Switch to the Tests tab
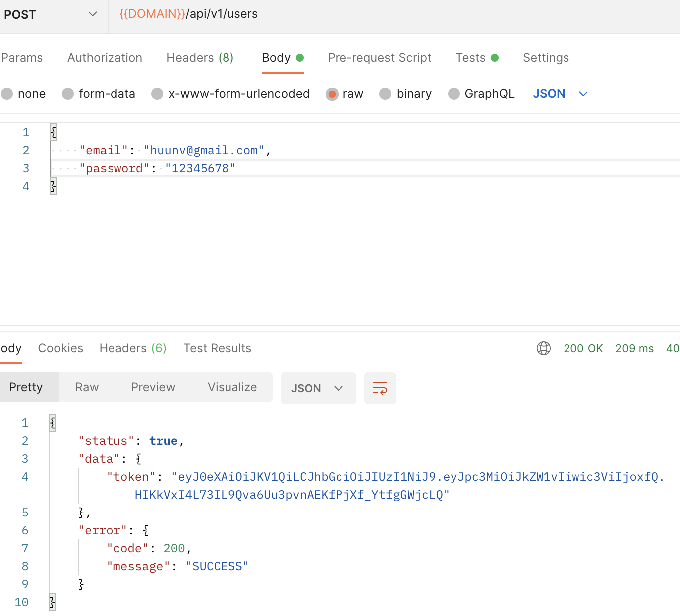The height and width of the screenshot is (616, 680). point(477,58)
